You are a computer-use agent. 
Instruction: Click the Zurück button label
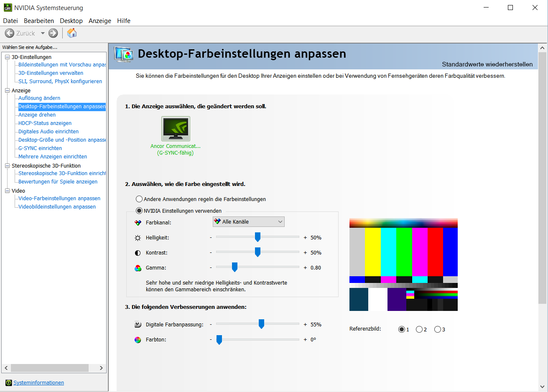point(25,33)
